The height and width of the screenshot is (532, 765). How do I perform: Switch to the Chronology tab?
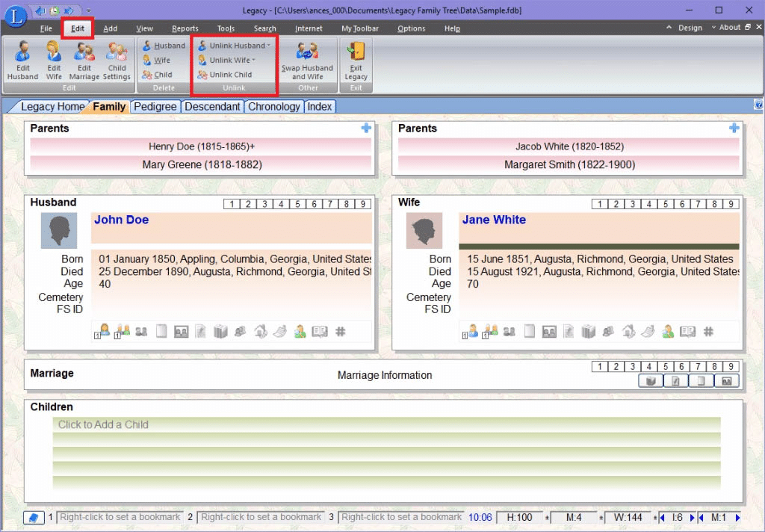273,106
